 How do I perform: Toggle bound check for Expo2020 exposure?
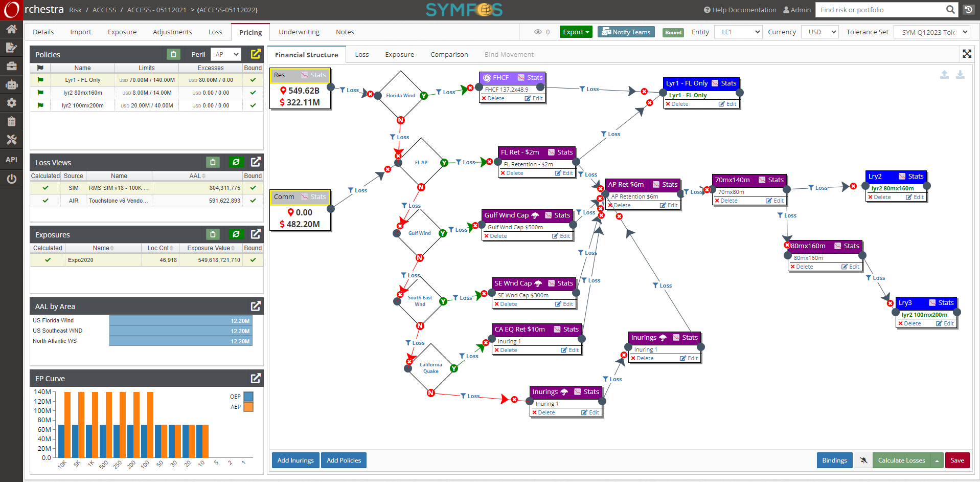click(x=253, y=260)
